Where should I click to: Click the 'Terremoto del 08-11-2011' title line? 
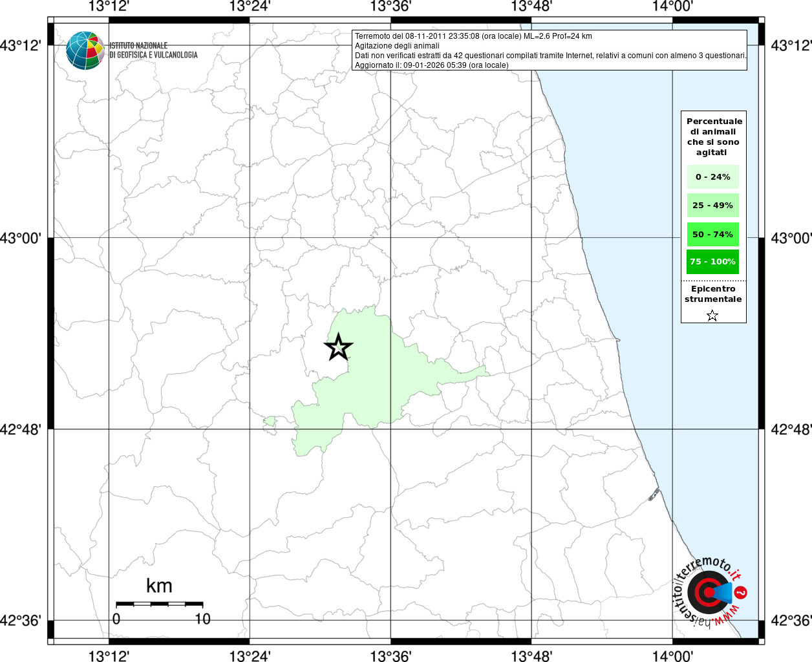click(x=473, y=36)
